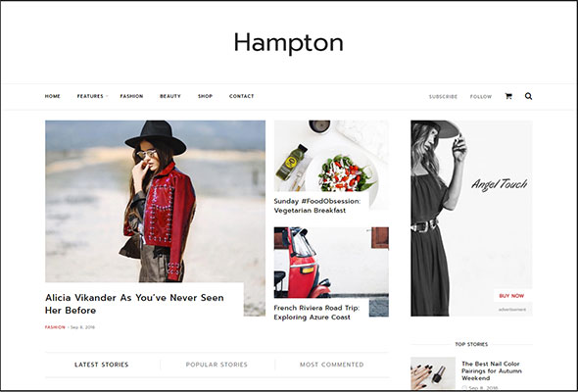Expand the Features menu arrow
The width and height of the screenshot is (578, 392).
[x=107, y=96]
